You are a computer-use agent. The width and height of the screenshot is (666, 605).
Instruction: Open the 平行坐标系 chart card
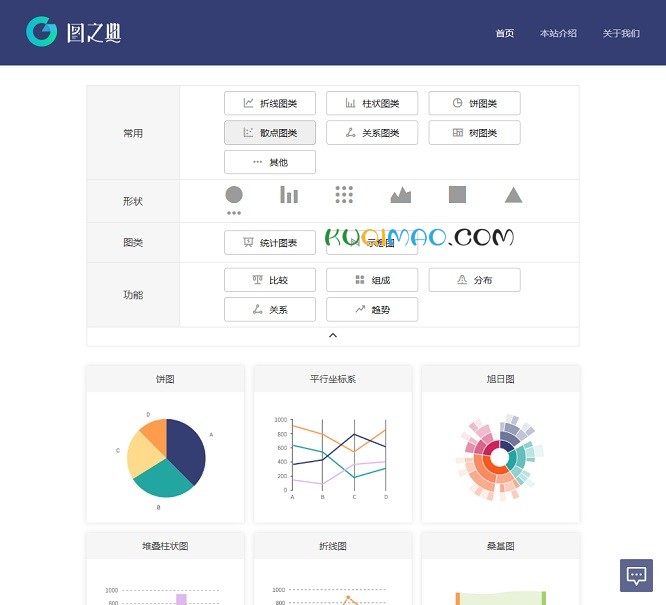click(x=333, y=444)
